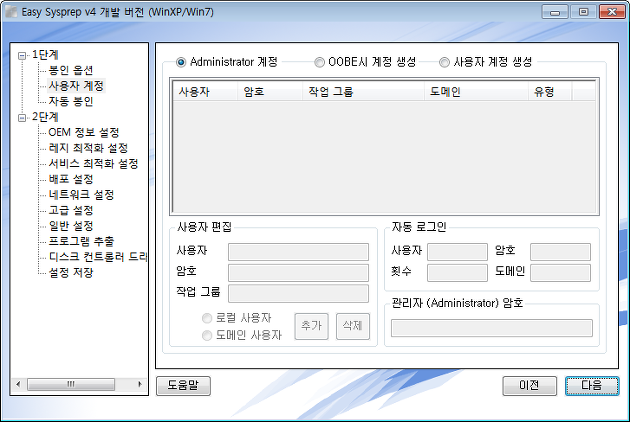Click the 삭제 delete button
Screen dimensions: 630x422
click(353, 326)
